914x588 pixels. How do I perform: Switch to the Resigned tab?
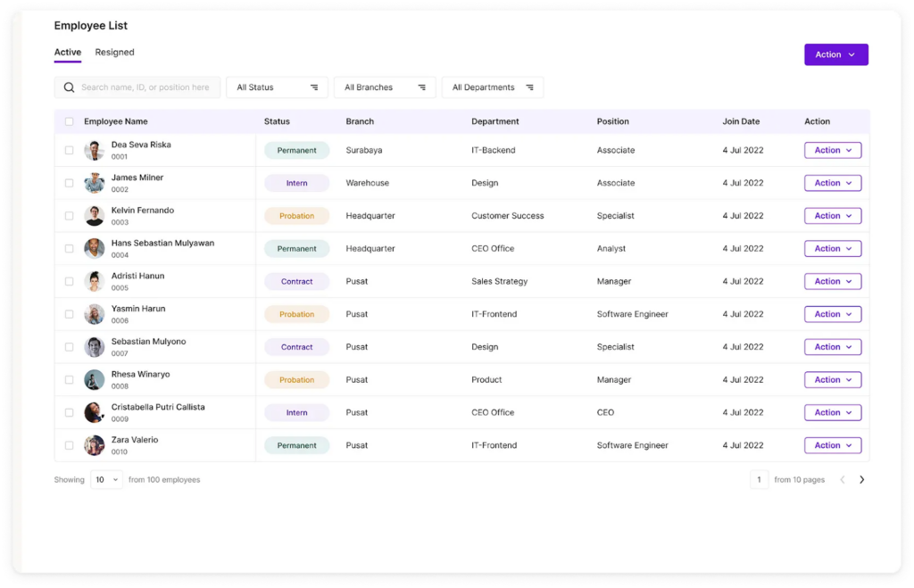tap(114, 53)
